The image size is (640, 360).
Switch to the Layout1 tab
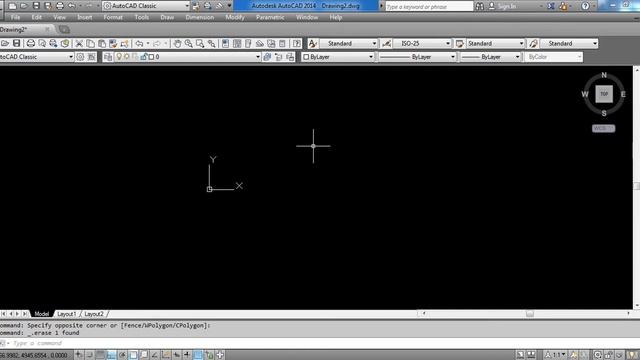[67, 314]
